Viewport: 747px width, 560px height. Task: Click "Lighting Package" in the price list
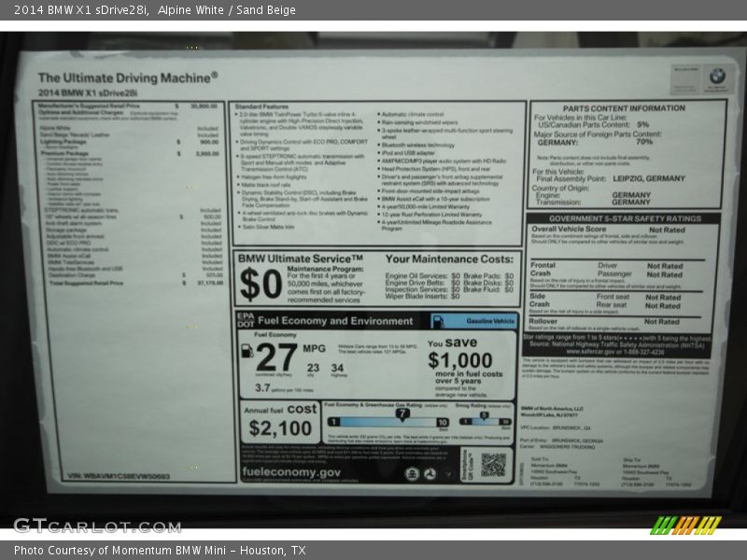click(63, 142)
